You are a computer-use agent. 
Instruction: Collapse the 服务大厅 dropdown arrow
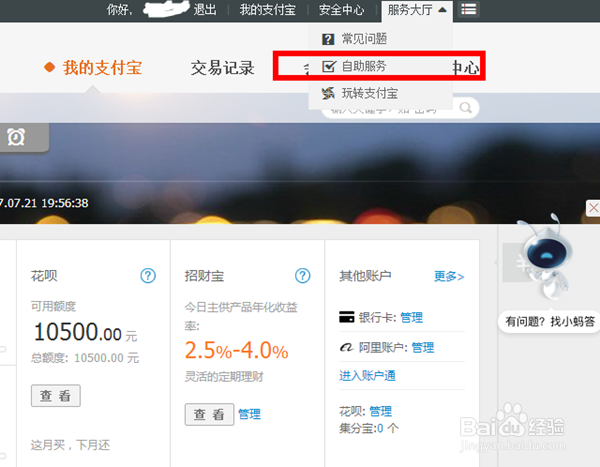(x=442, y=10)
